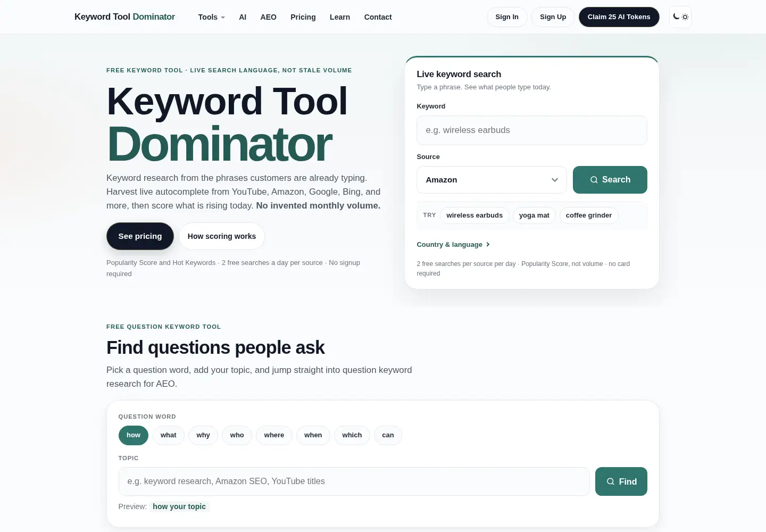Screen dimensions: 766x532
Task: Select the 'can' question word
Action: (x=388, y=435)
